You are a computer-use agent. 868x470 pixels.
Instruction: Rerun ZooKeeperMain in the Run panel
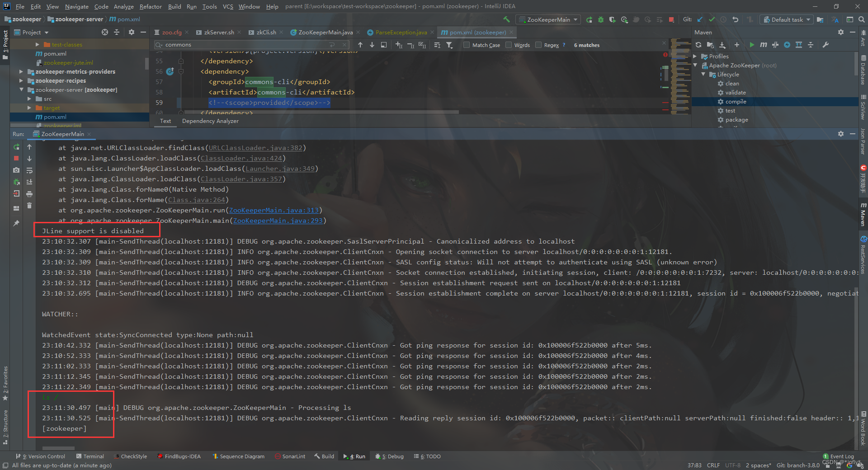click(16, 147)
